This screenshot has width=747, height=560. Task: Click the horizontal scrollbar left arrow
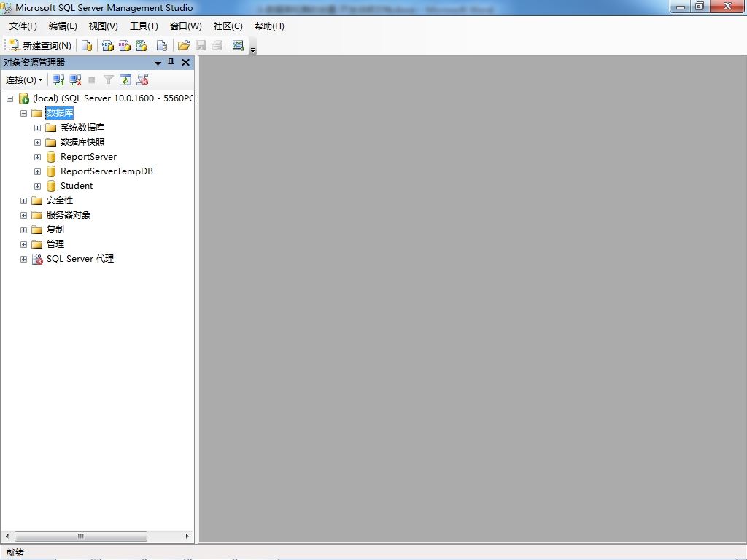7,536
